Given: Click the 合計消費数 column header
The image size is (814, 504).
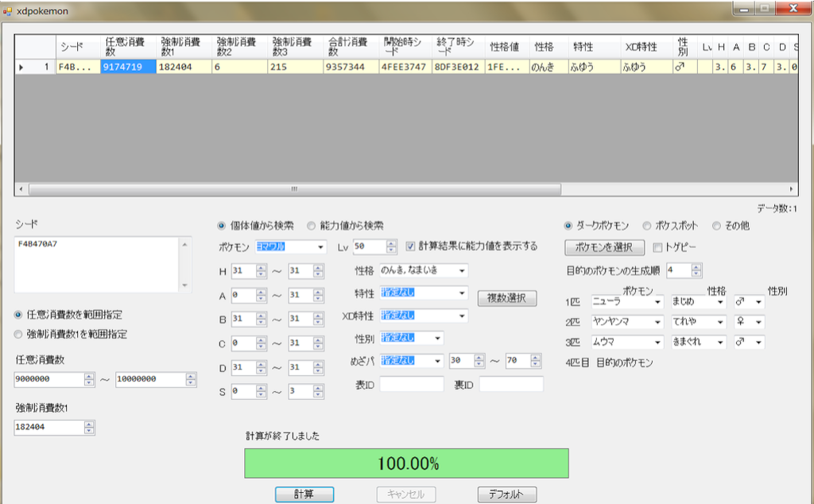Looking at the screenshot, I should [x=351, y=47].
